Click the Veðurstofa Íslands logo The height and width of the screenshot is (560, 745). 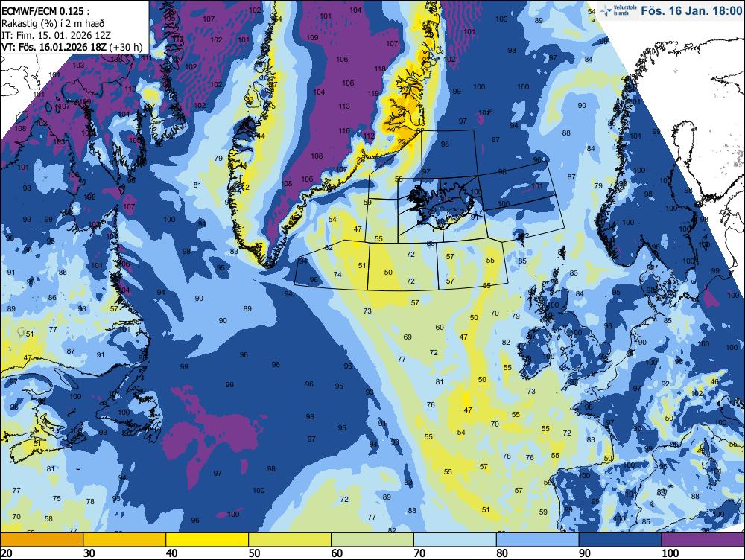point(618,10)
